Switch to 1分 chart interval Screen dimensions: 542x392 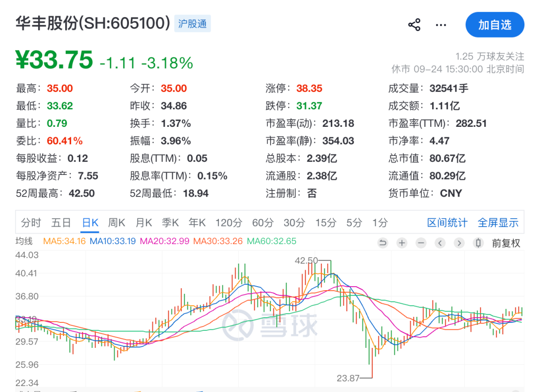coord(380,223)
